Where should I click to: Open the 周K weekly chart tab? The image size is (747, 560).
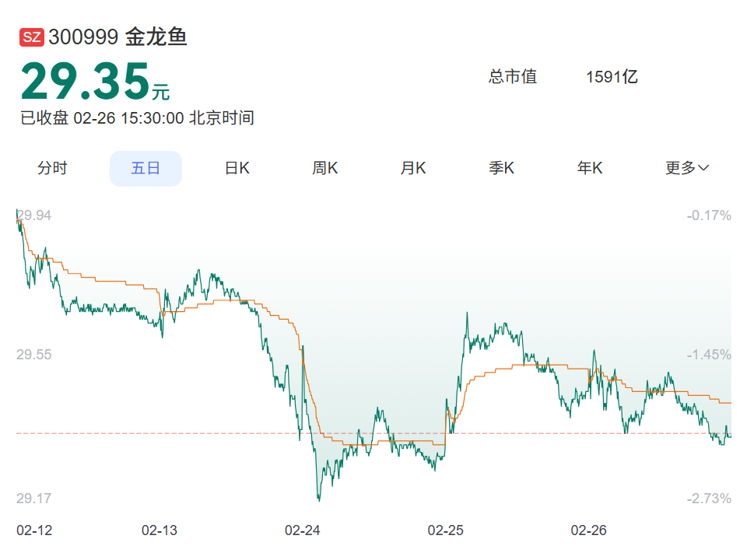[324, 168]
